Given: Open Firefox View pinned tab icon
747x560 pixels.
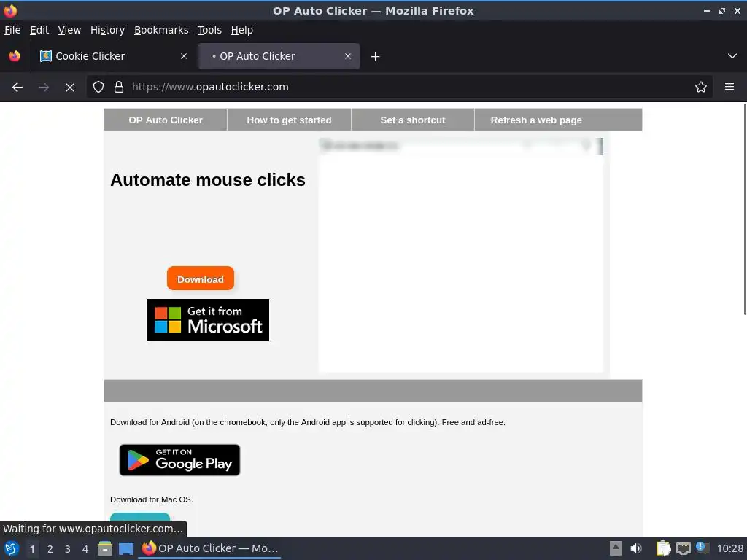Looking at the screenshot, I should click(15, 56).
